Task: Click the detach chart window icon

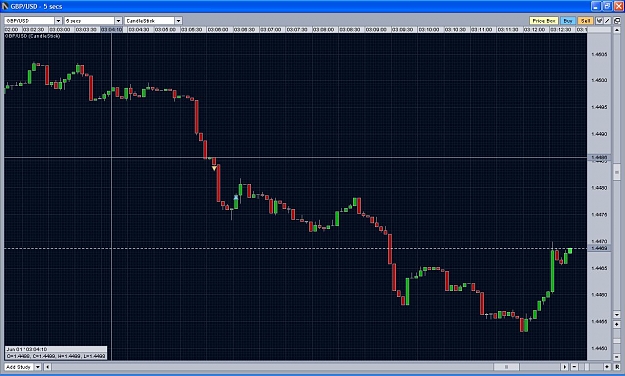Action: point(617,21)
